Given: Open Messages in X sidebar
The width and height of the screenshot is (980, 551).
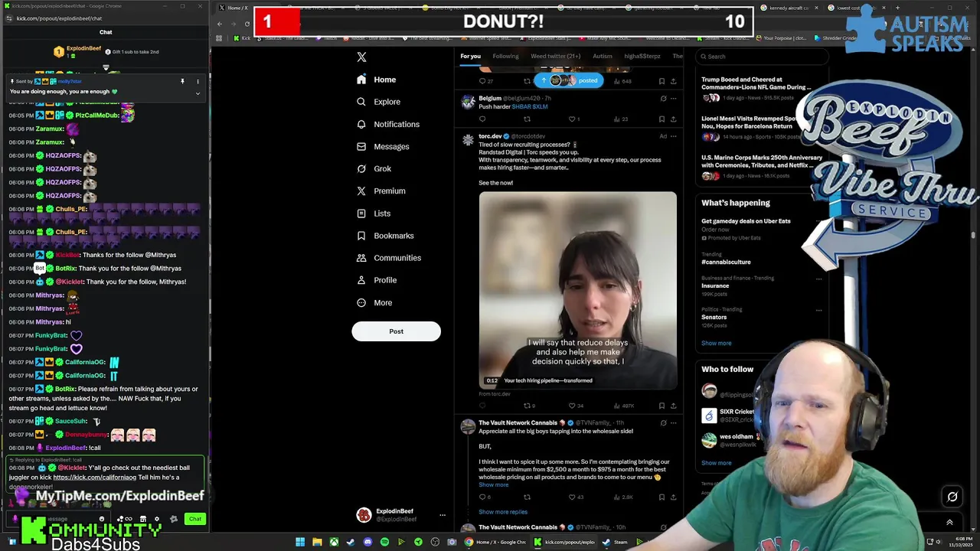Looking at the screenshot, I should click(382, 146).
